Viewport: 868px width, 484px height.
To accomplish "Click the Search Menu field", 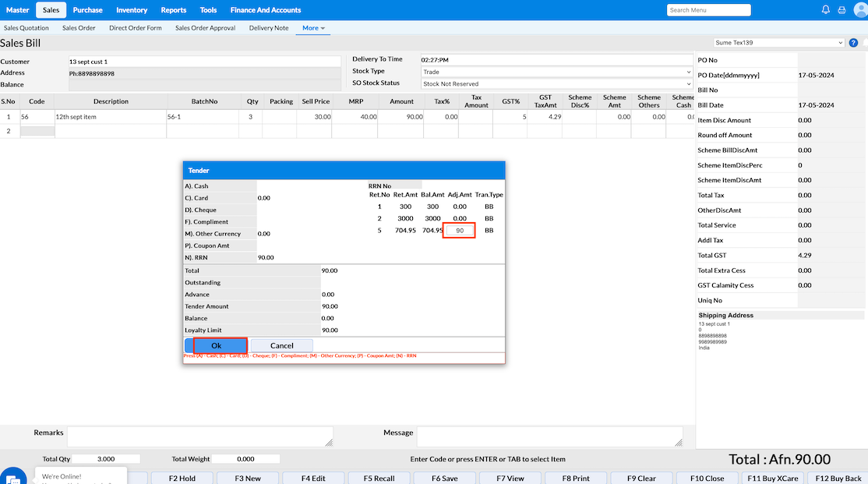I will (x=708, y=10).
